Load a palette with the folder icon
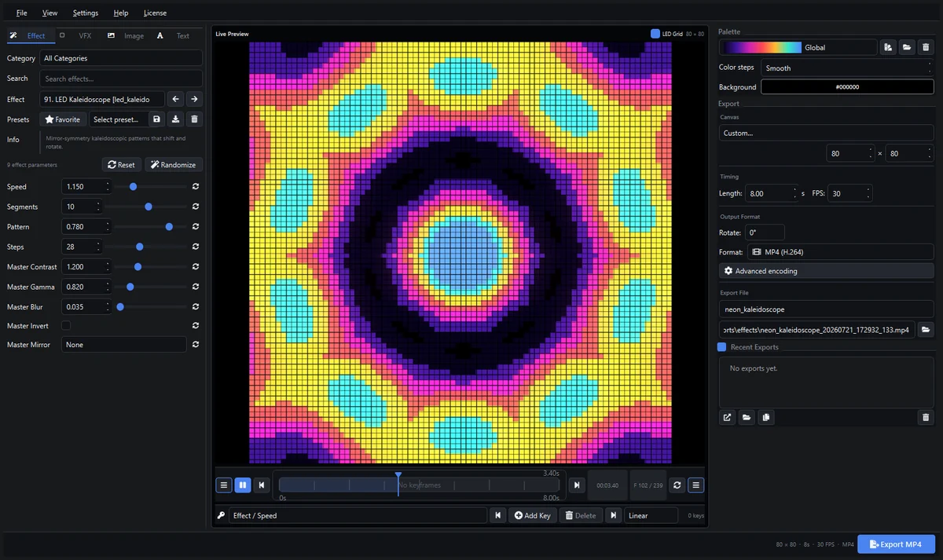This screenshot has width=943, height=560. pos(907,47)
